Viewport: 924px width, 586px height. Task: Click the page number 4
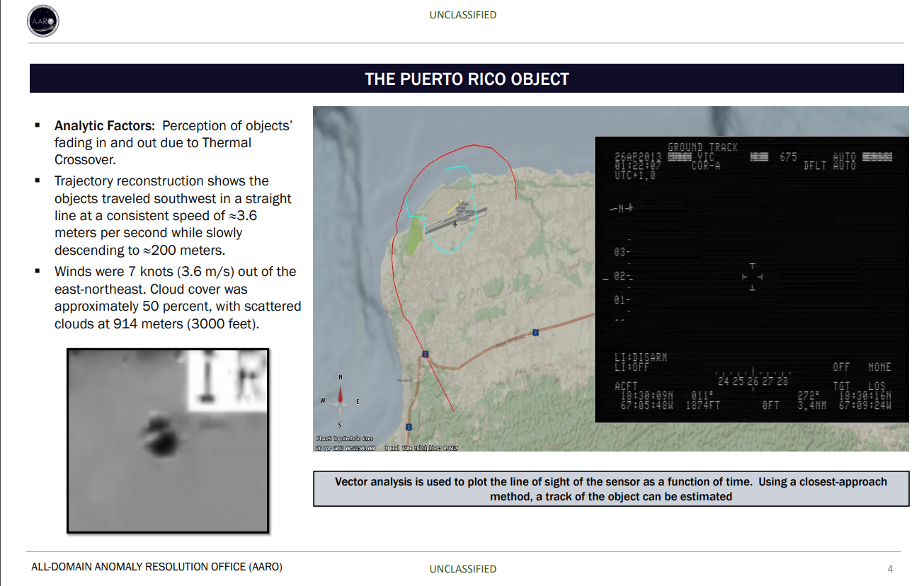click(890, 568)
